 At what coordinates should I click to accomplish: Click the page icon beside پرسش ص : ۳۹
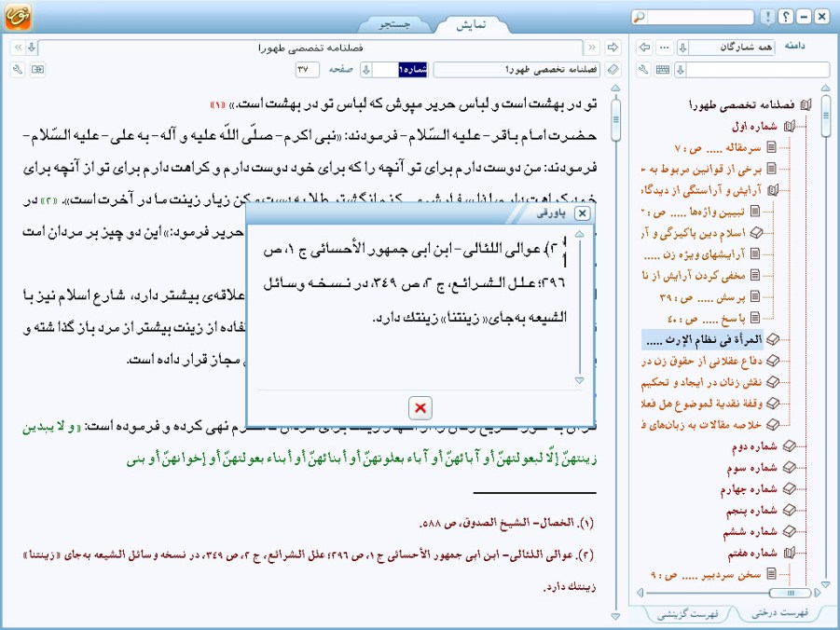(x=755, y=296)
